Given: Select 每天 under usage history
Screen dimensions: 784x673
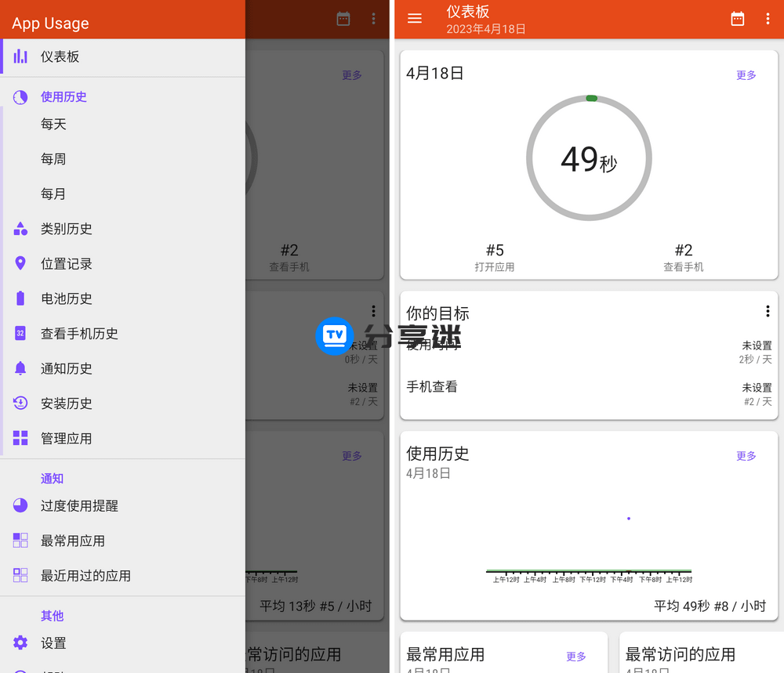Looking at the screenshot, I should 53,125.
